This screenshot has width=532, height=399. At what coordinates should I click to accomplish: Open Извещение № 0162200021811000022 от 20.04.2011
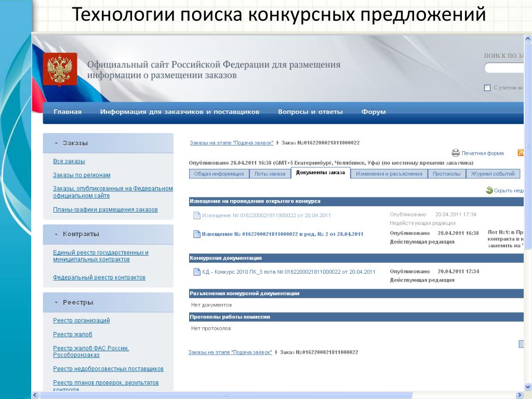267,216
